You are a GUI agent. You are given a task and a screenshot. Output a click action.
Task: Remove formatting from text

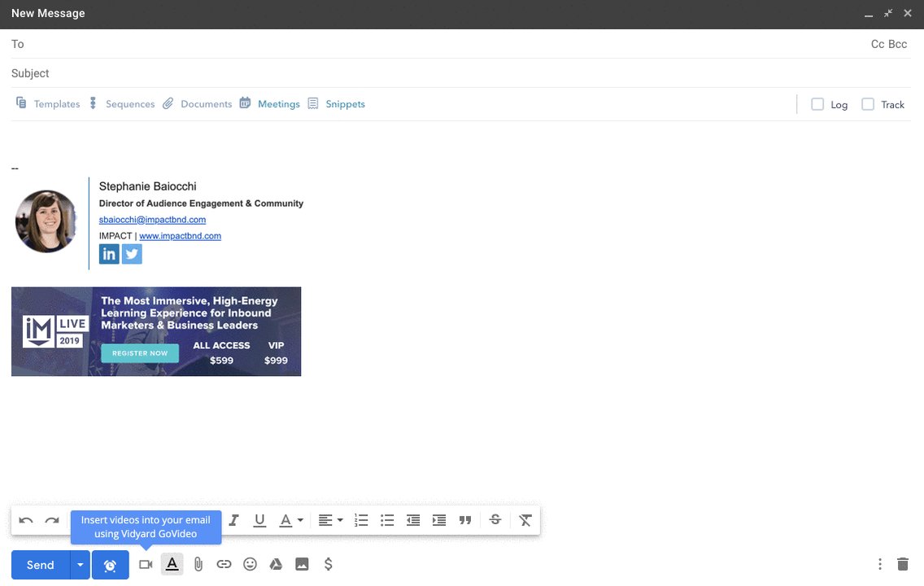coord(525,521)
